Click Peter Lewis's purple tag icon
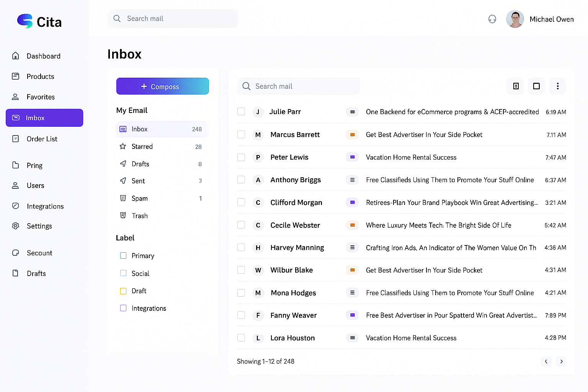This screenshot has width=588, height=392. (352, 157)
